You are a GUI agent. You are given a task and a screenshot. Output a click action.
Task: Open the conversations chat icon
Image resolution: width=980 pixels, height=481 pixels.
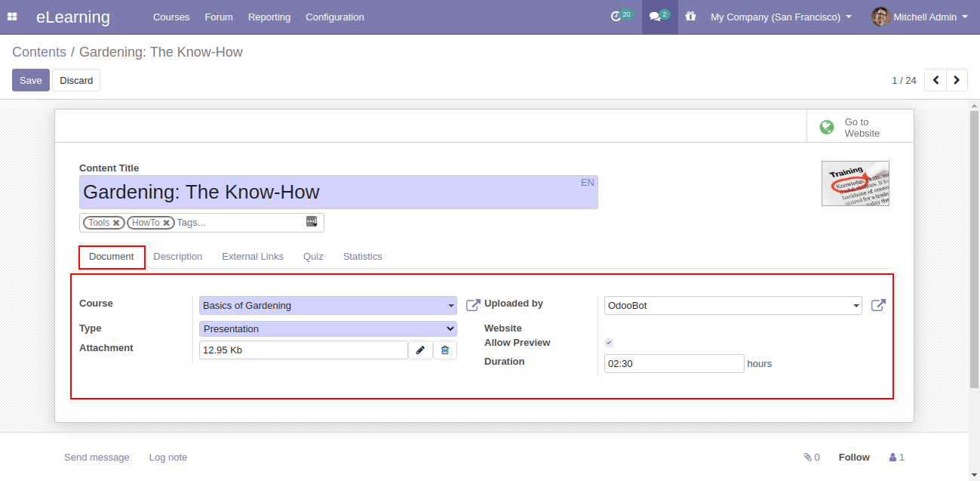pos(654,17)
